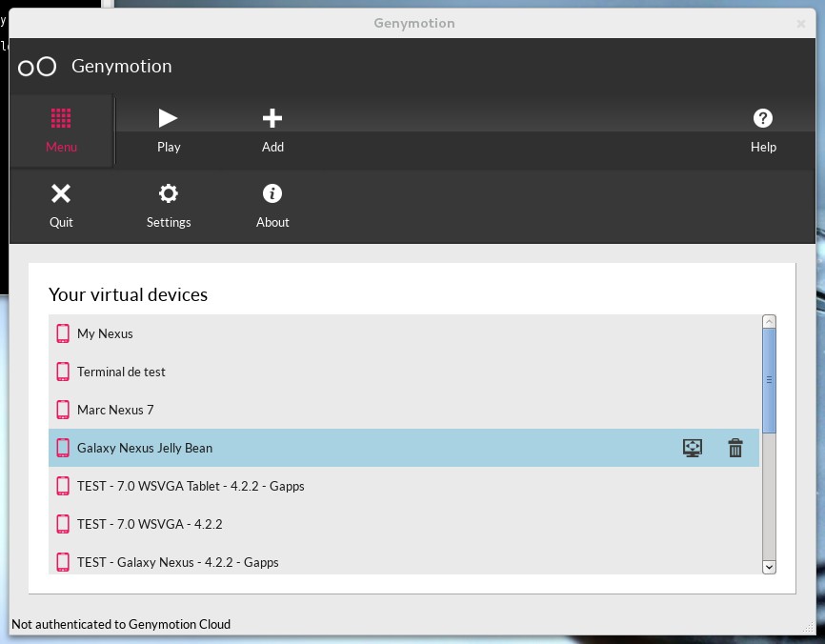The width and height of the screenshot is (825, 644).
Task: Click phone icon beside TEST - Galaxy Nexus - 4.2.2
Action: (63, 562)
